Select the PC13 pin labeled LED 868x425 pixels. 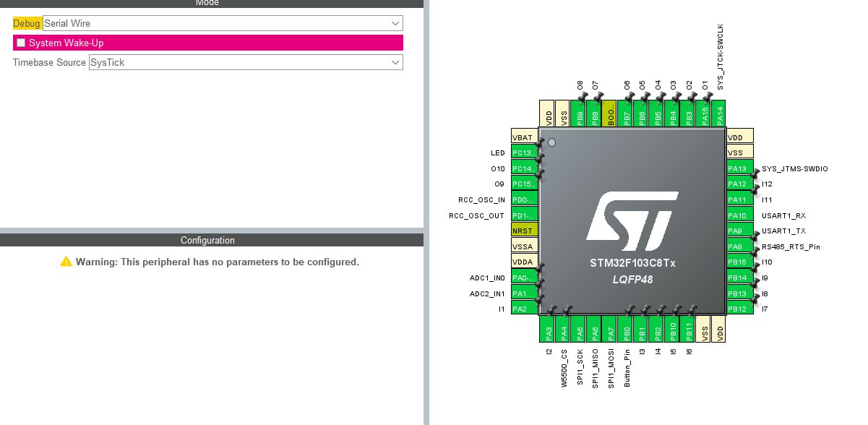(x=525, y=153)
